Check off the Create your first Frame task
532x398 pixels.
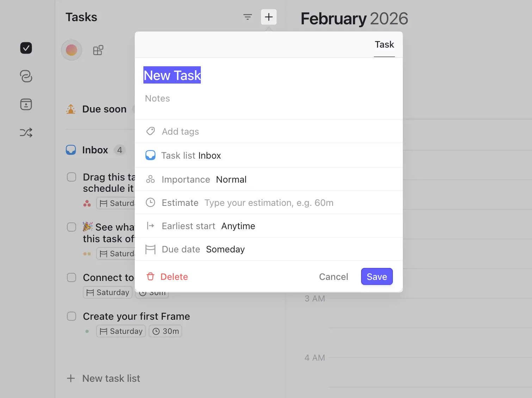[72, 316]
